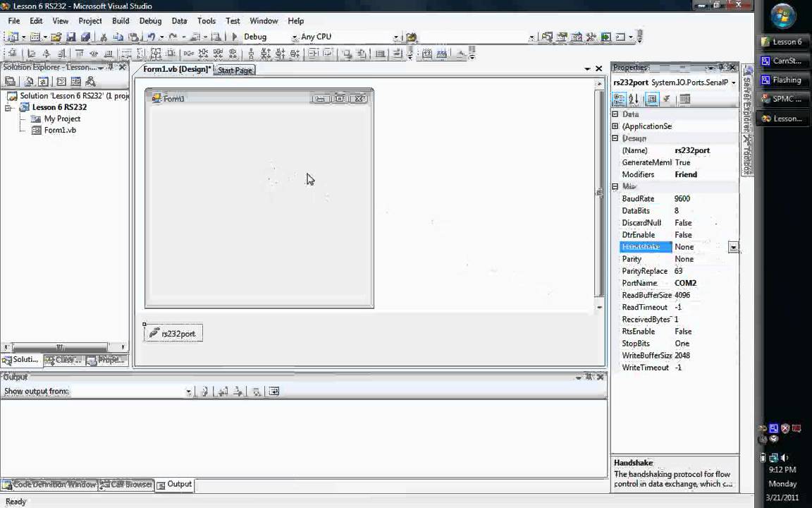Click the Bring to Front layout icon
This screenshot has height=508, width=812.
click(347, 54)
